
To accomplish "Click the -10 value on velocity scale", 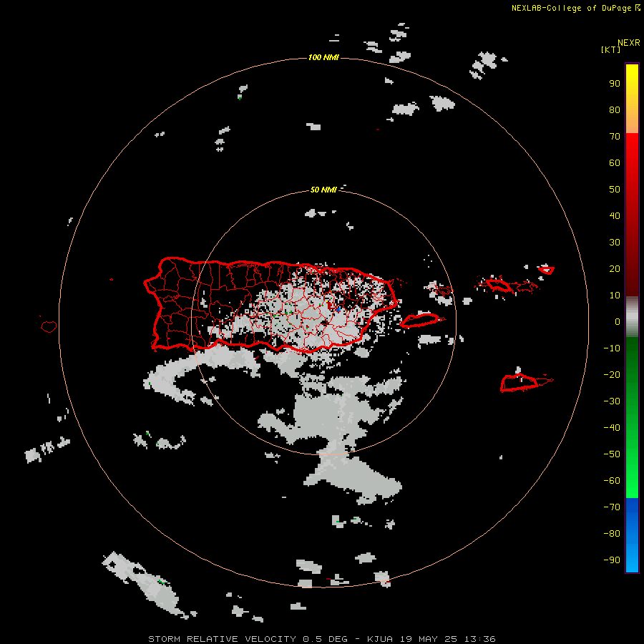I will [612, 348].
